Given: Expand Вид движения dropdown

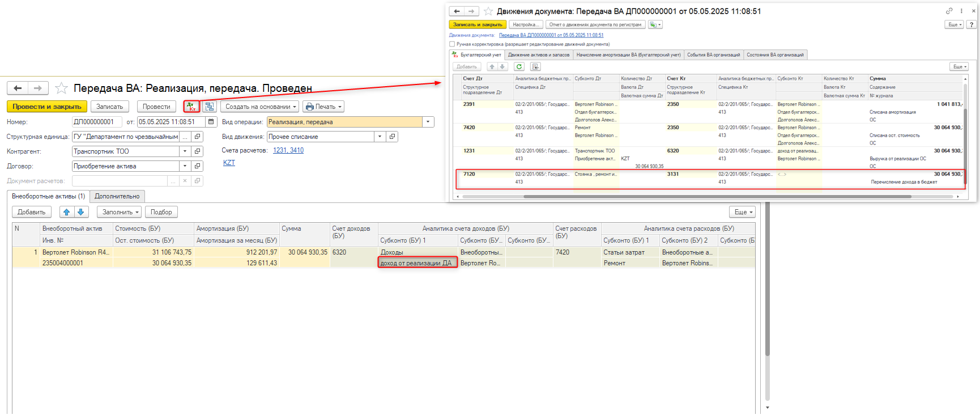Looking at the screenshot, I should (380, 137).
